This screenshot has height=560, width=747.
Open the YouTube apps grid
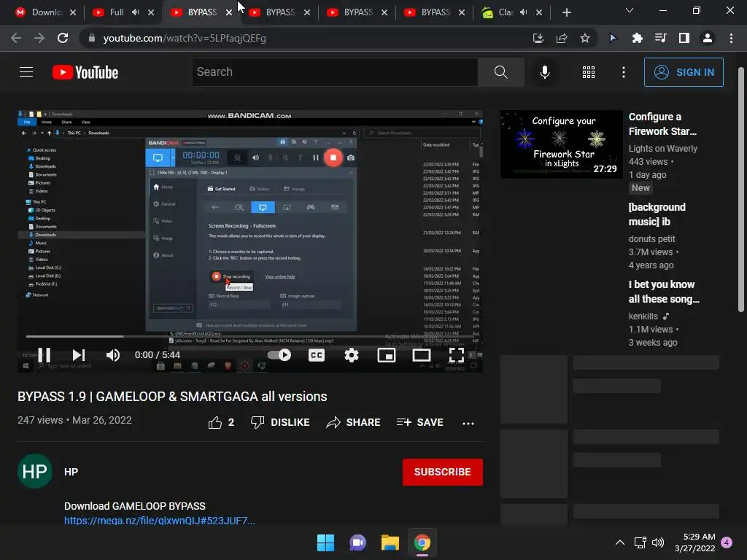[589, 72]
